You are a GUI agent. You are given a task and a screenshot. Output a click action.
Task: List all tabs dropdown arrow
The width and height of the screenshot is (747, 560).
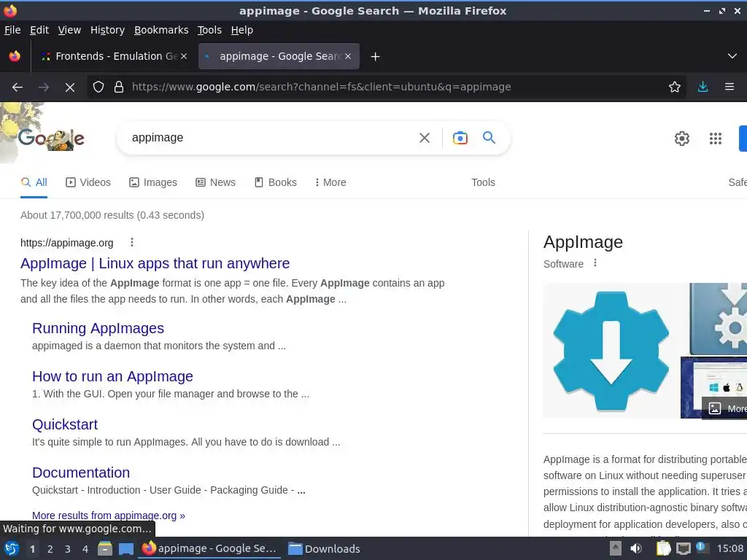(732, 56)
